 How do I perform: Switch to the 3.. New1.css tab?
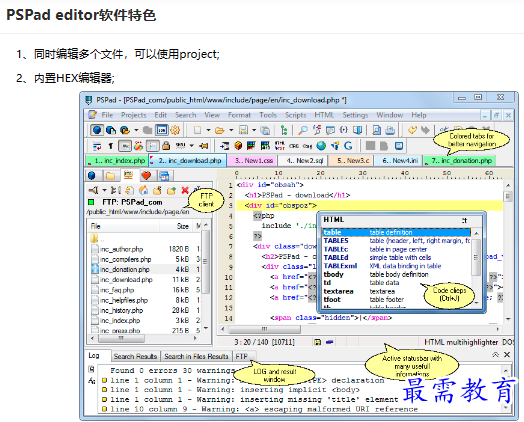point(251,161)
